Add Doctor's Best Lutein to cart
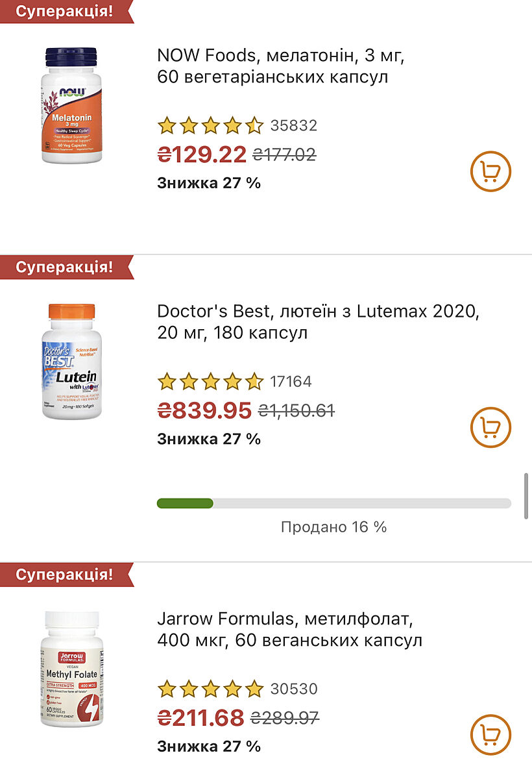This screenshot has width=532, height=779. coord(490,427)
